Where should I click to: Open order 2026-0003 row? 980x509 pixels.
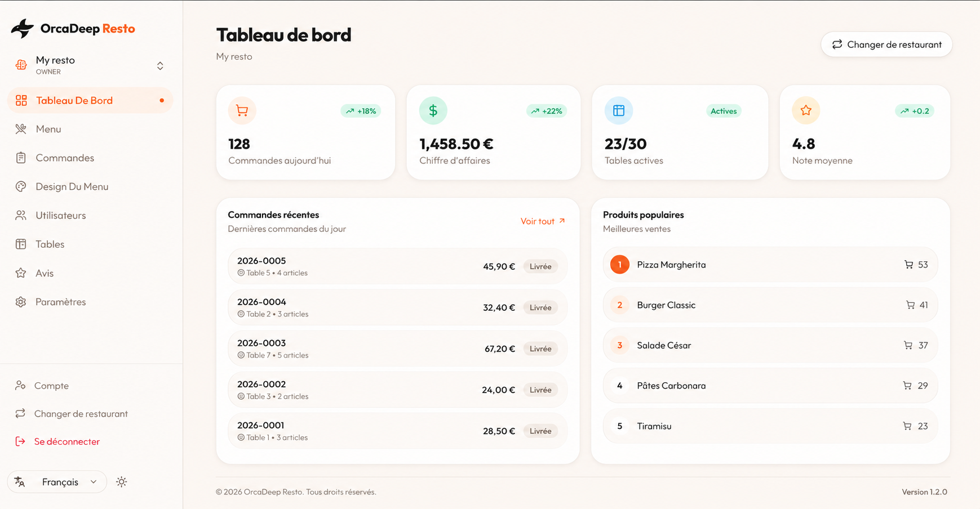point(397,349)
